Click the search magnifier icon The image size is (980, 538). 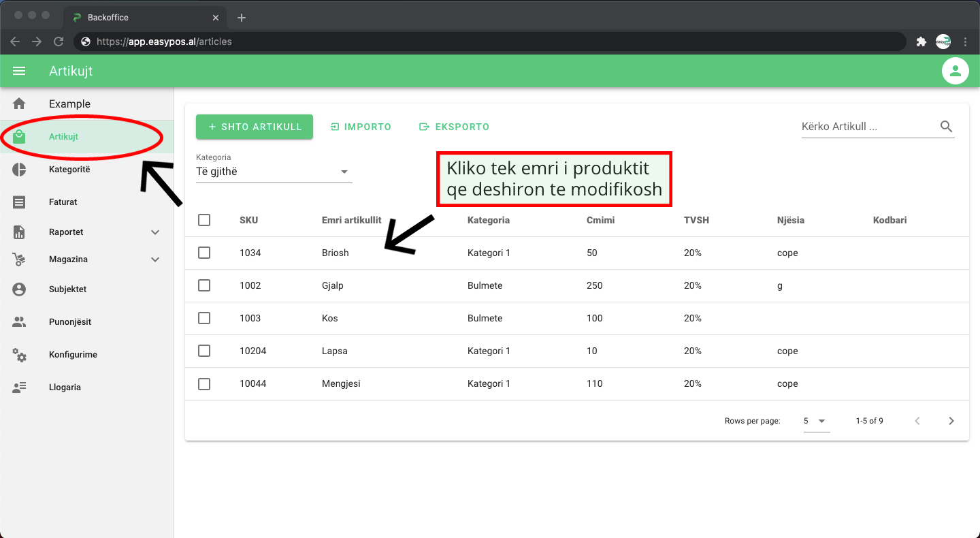tap(946, 127)
